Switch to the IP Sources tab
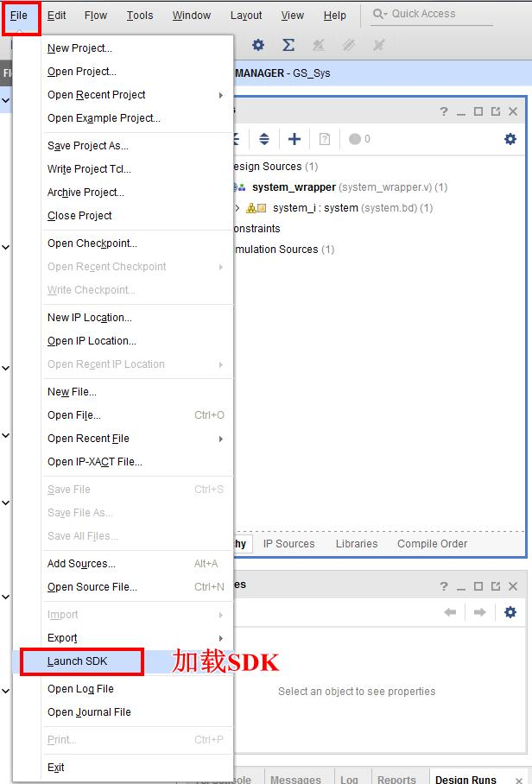 point(289,543)
